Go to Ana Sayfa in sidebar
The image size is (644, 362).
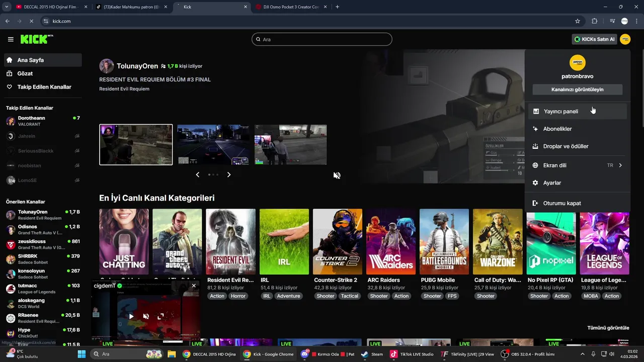click(42, 60)
